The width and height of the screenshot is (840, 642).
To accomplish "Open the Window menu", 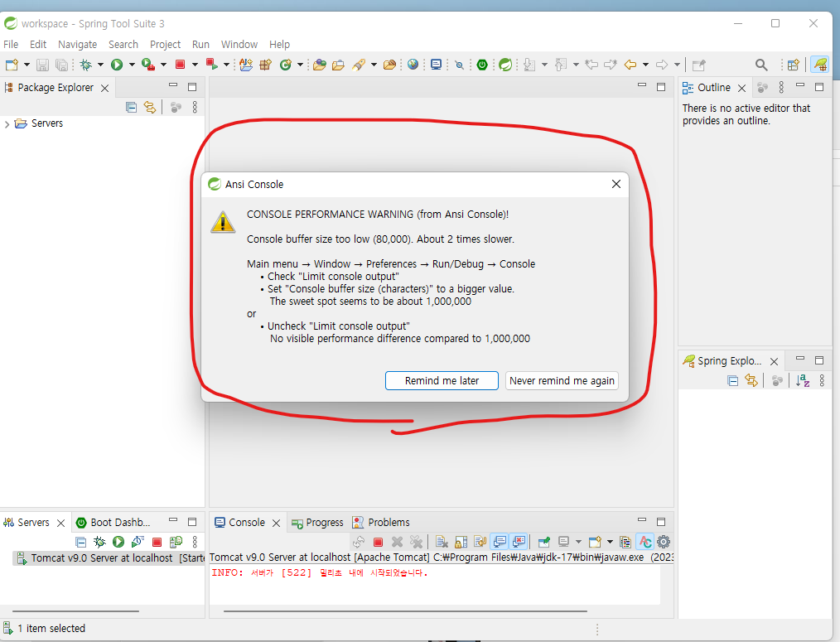I will [x=239, y=45].
